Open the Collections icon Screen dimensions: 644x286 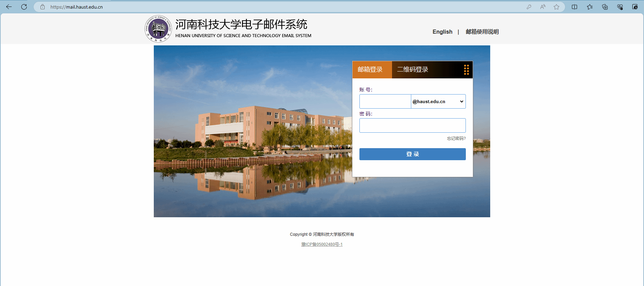pyautogui.click(x=605, y=7)
